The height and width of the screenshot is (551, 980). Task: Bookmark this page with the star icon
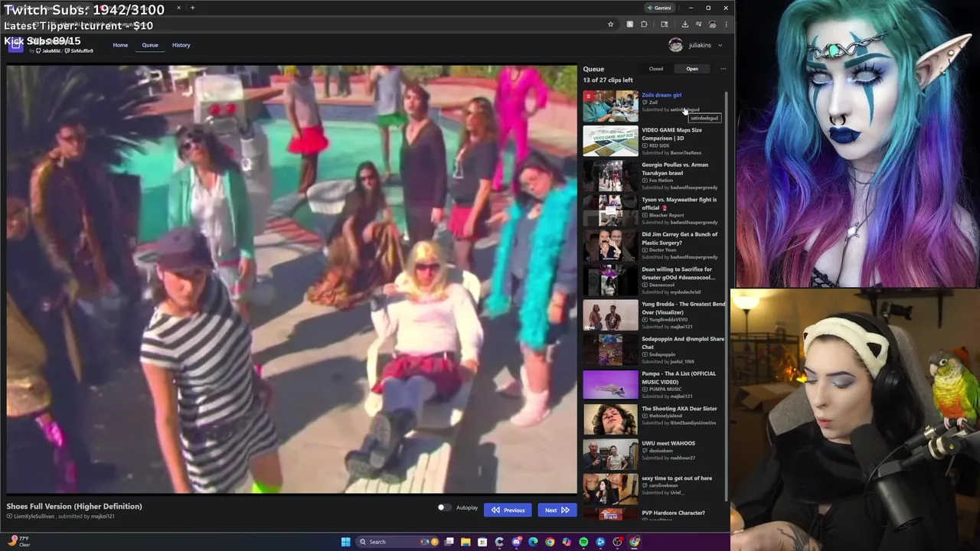pyautogui.click(x=610, y=24)
